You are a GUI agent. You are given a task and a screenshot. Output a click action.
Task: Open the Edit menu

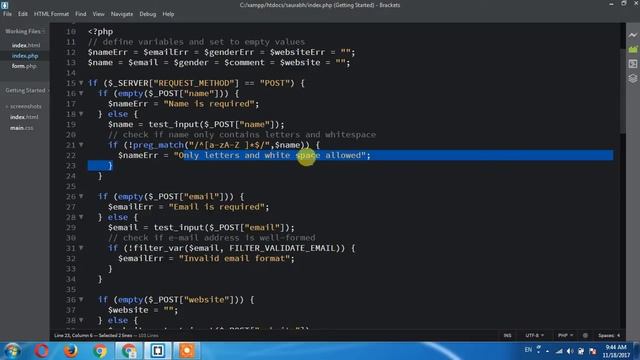coord(22,14)
